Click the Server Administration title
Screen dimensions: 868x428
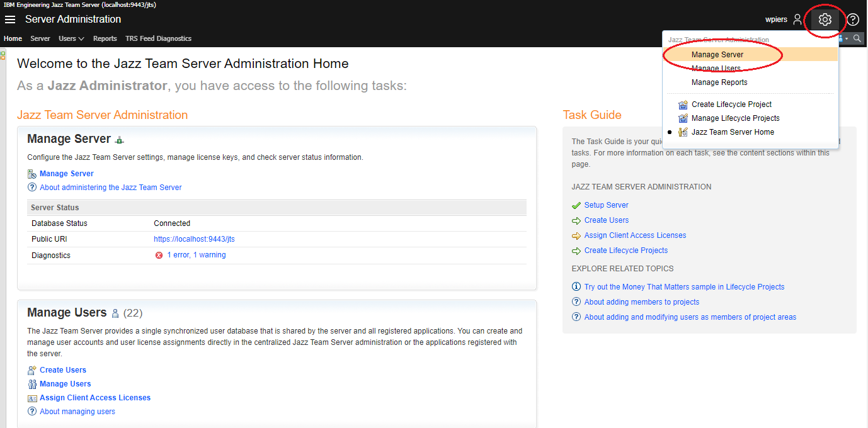(x=73, y=20)
